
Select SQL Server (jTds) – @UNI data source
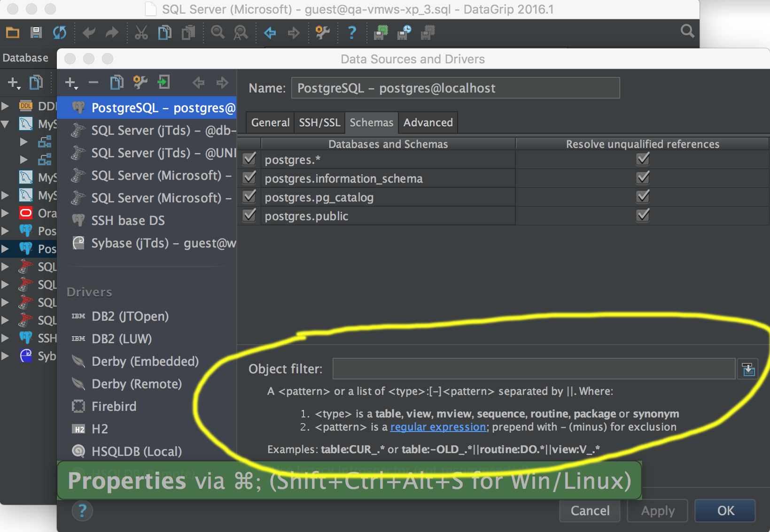pyautogui.click(x=147, y=153)
